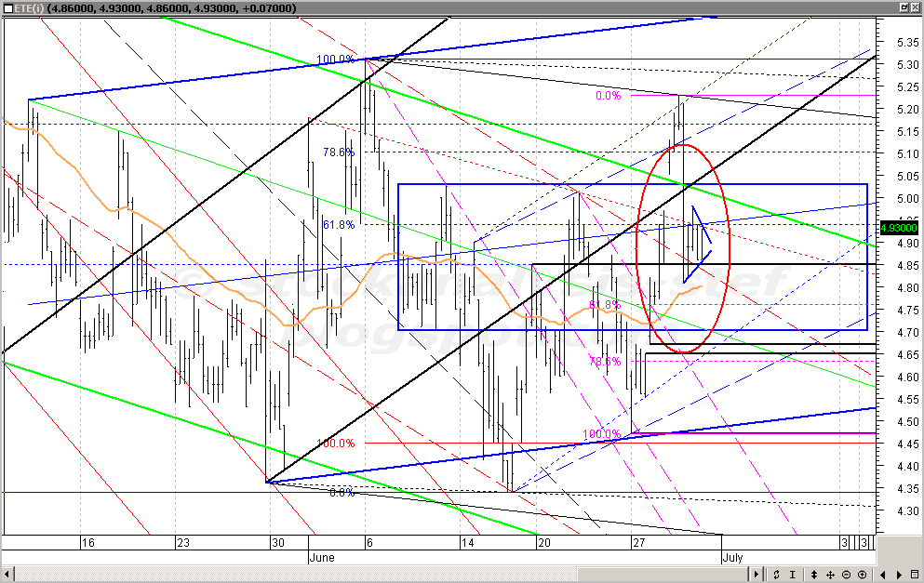Click the horizontal scrollbar thumb at bottom

663,575
